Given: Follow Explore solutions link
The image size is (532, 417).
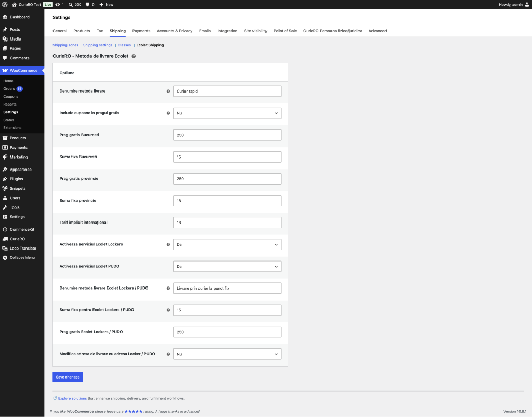Looking at the screenshot, I should coord(72,398).
